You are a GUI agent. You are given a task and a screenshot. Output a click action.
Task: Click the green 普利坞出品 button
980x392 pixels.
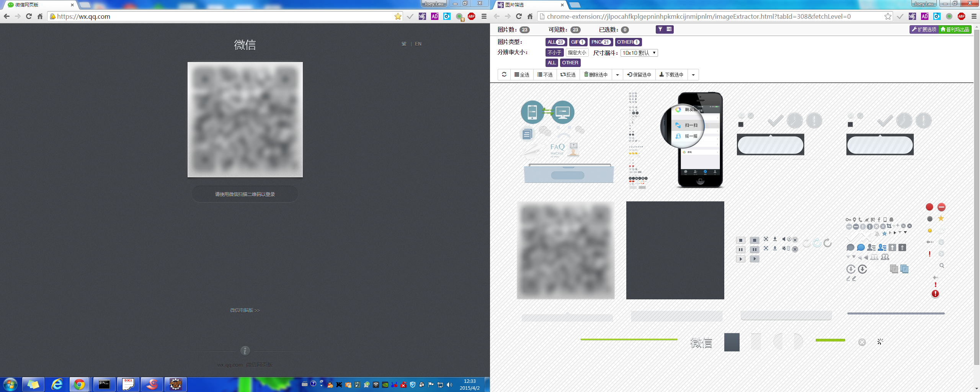tap(955, 29)
